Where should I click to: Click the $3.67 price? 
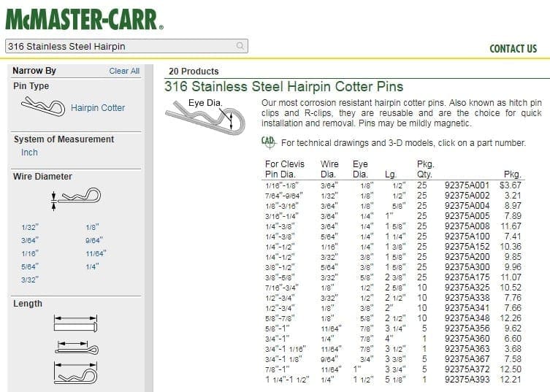coord(511,185)
